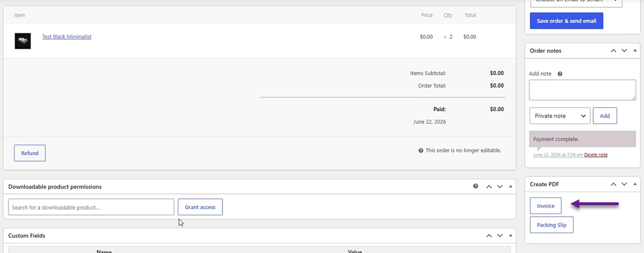Click the help icon beside 'order is no longer editable'
The width and height of the screenshot is (644, 253).
pos(421,151)
